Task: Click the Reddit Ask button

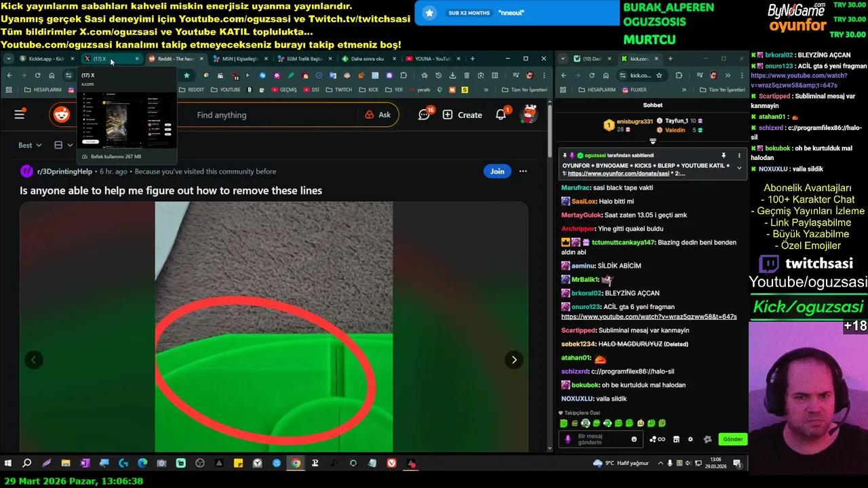Action: pyautogui.click(x=378, y=115)
